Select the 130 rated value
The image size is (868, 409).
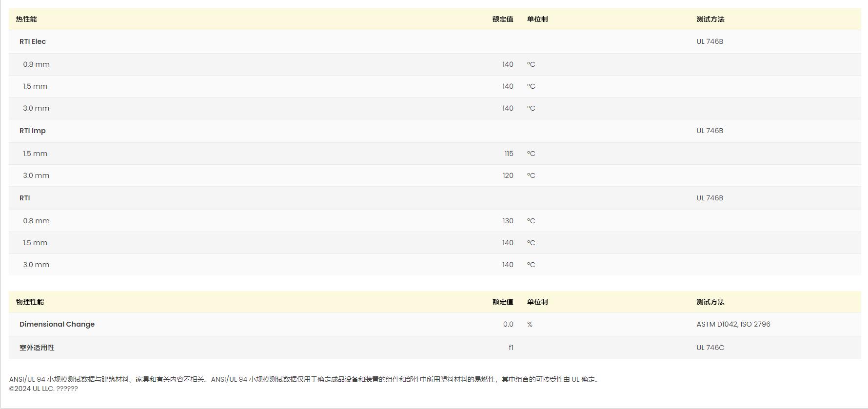tap(508, 221)
